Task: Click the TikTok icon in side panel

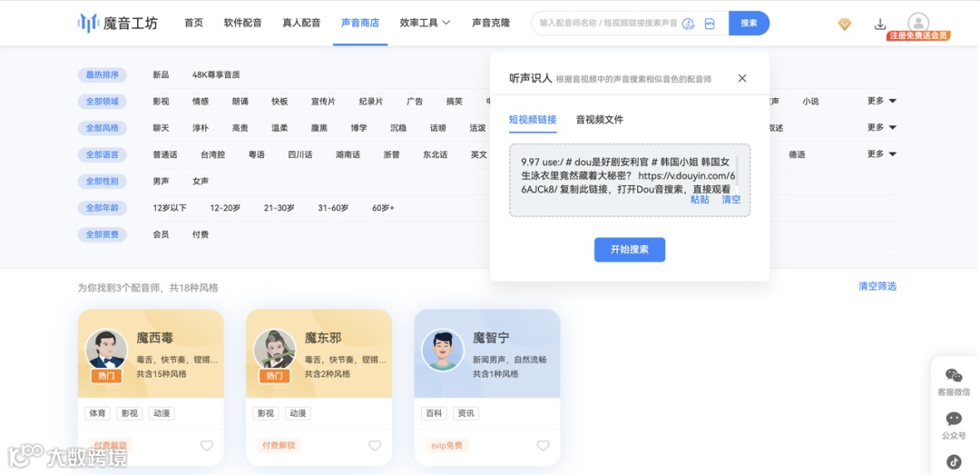Action: 954,462
